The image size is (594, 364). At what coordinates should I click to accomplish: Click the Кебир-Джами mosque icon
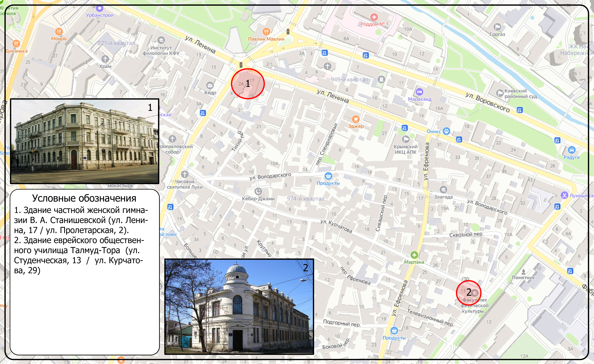258,191
